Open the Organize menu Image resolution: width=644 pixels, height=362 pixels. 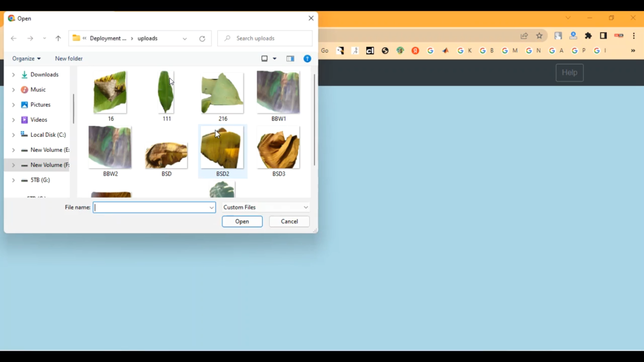point(26,58)
